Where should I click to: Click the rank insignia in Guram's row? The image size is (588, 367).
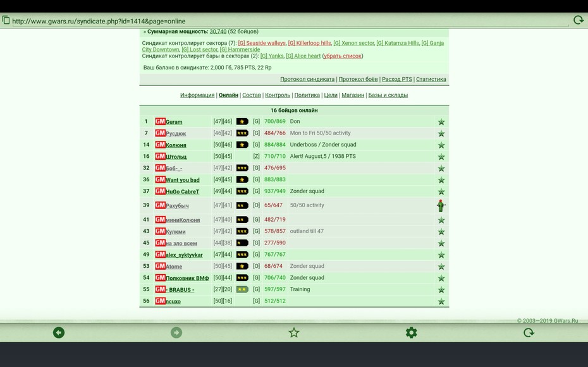(x=242, y=121)
